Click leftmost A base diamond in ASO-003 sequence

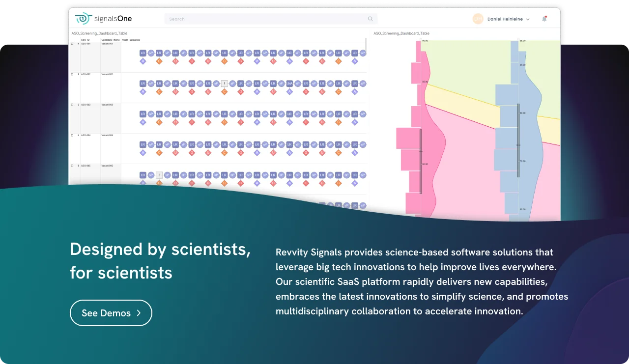pos(143,122)
